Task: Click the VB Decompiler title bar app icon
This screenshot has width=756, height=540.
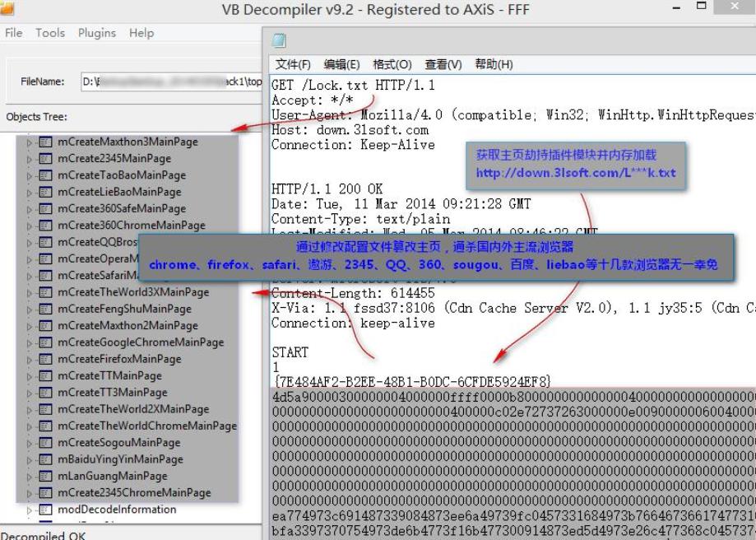Action: click(7, 7)
